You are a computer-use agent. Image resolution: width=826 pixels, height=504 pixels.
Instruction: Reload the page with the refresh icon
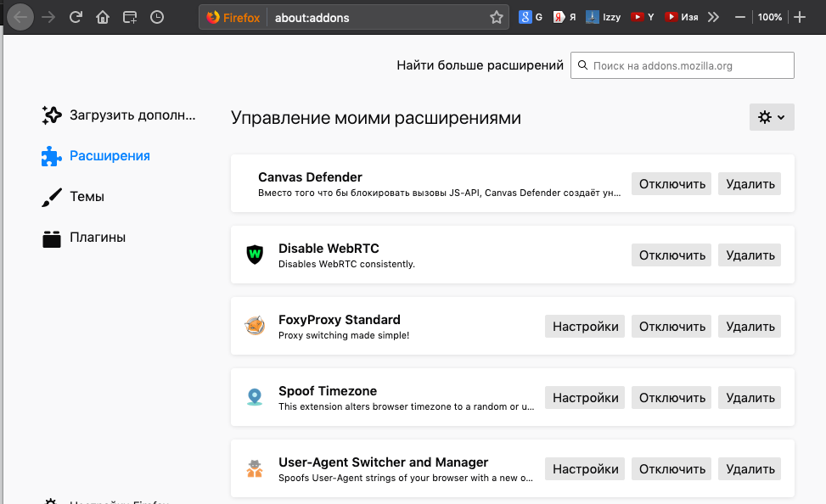[76, 17]
